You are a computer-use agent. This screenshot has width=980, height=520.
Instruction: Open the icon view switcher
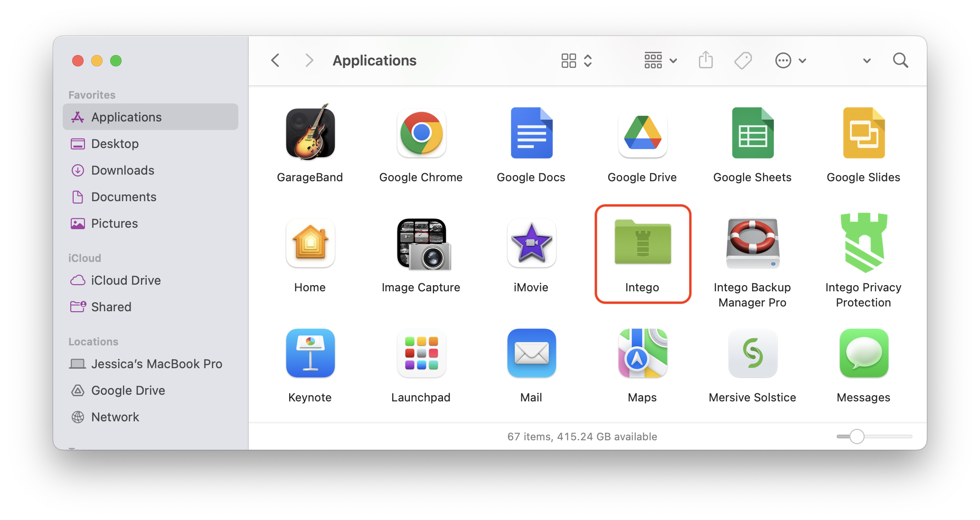(576, 61)
